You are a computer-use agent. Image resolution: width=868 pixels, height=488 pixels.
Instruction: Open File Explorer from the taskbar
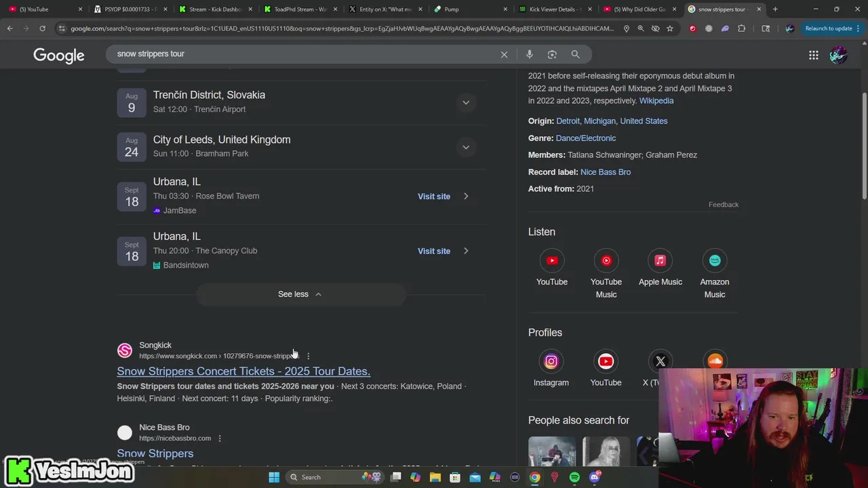[435, 477]
